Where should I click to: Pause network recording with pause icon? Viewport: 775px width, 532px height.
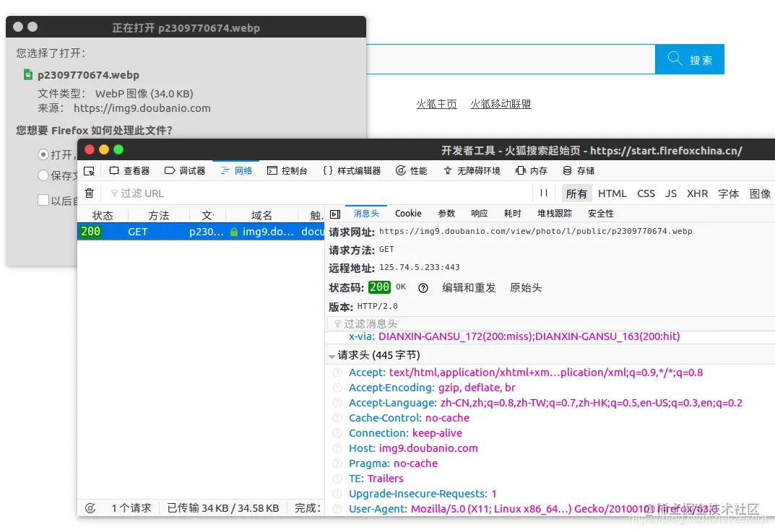544,193
